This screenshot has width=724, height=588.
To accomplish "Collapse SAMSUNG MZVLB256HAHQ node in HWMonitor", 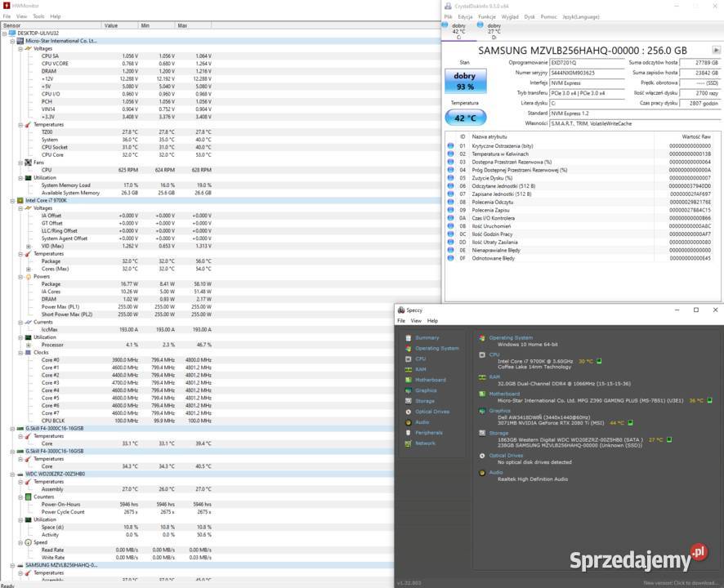I will click(x=12, y=565).
